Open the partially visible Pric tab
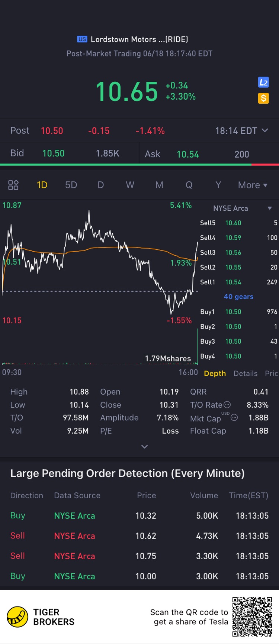The height and width of the screenshot is (644, 279). (272, 373)
